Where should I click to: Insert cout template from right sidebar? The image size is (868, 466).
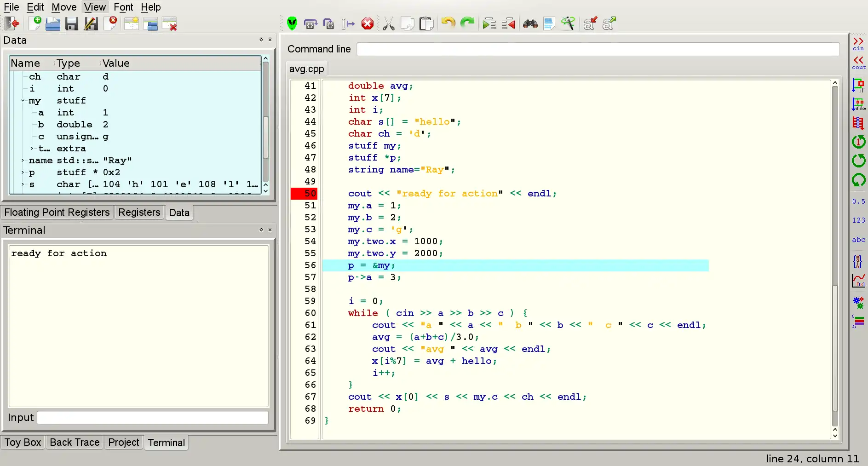pos(858,63)
